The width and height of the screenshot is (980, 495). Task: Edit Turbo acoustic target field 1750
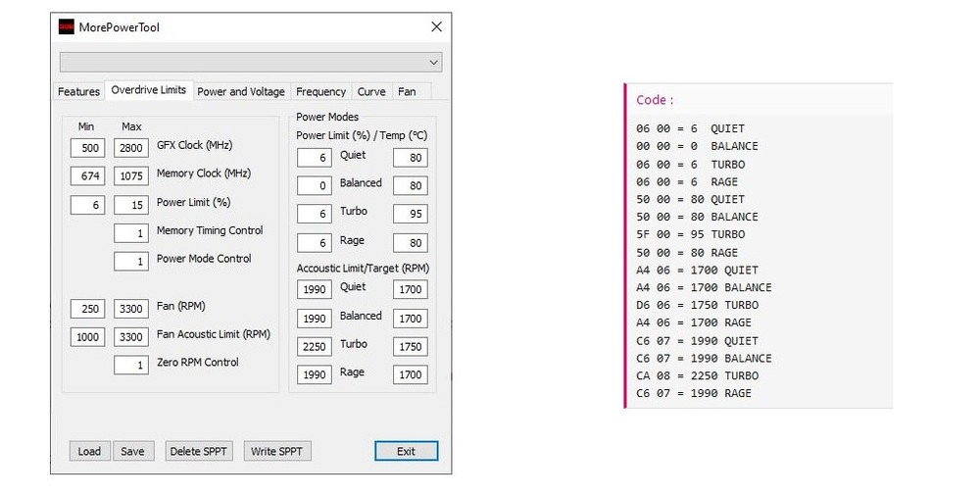pos(411,346)
